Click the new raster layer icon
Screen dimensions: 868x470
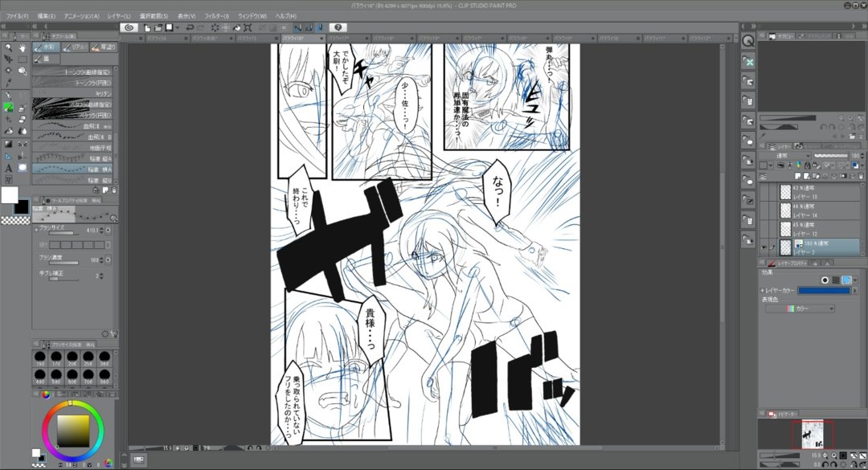coord(797,175)
